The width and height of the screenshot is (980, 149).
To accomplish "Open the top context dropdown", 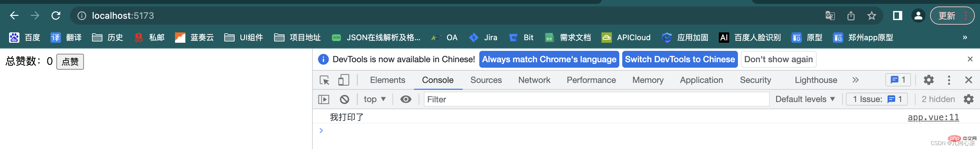I will click(x=375, y=99).
